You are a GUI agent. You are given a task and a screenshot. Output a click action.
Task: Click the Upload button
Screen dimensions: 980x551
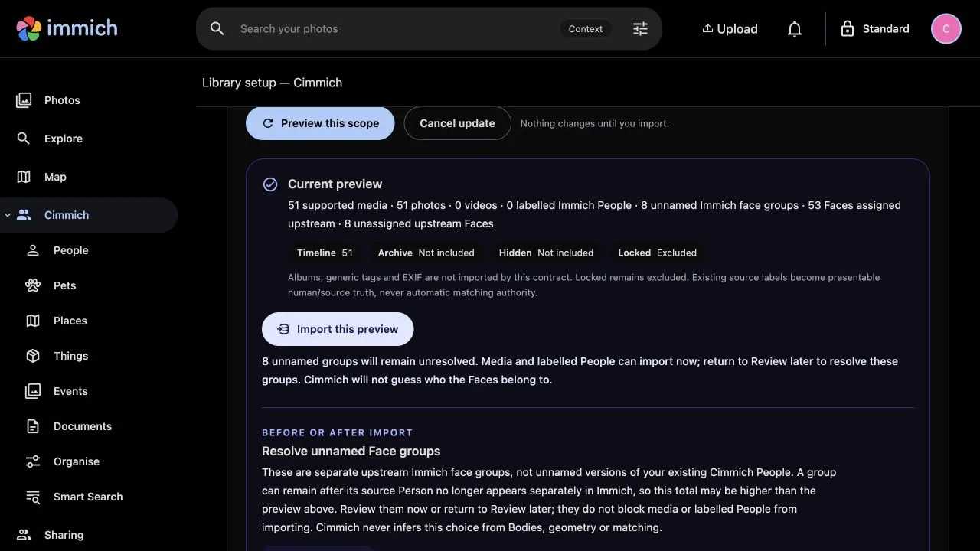tap(730, 29)
